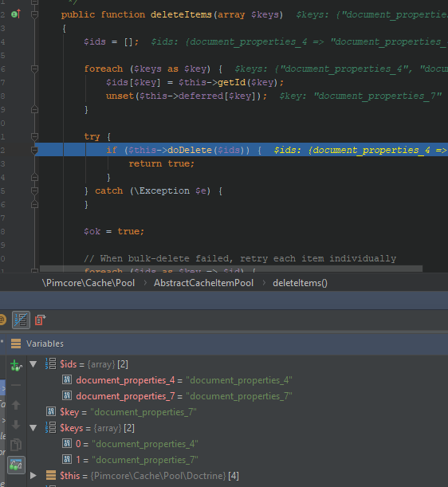Open \Pimcore\Cache\Pool breadcrumb
Viewport: 448px width, 487px height.
pos(88,283)
